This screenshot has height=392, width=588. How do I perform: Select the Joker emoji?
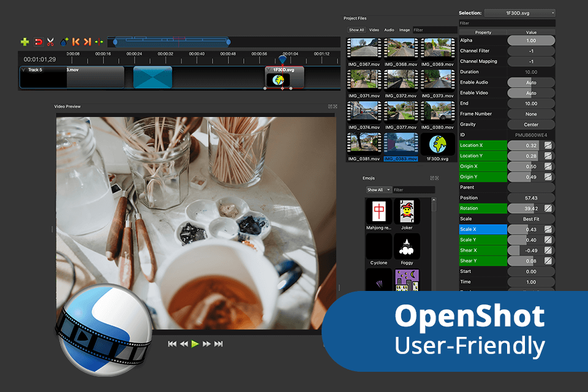[407, 211]
